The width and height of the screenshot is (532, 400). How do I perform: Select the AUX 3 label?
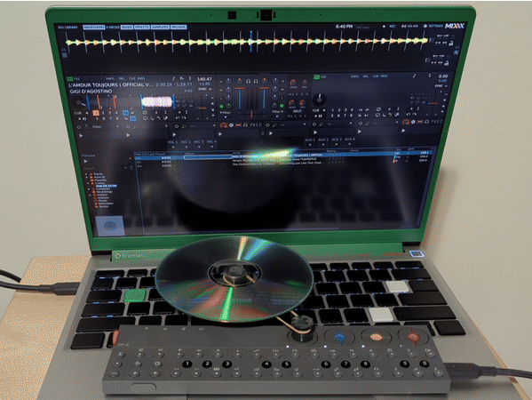tap(337, 140)
